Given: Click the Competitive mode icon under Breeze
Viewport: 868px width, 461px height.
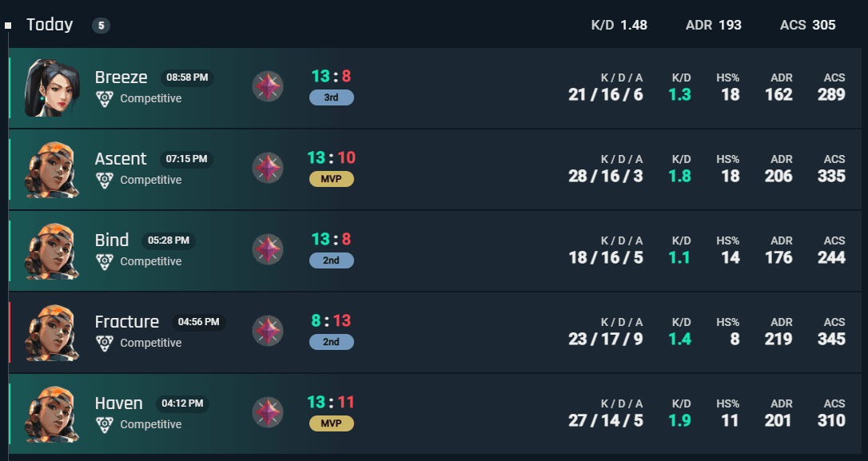Looking at the screenshot, I should [x=105, y=98].
